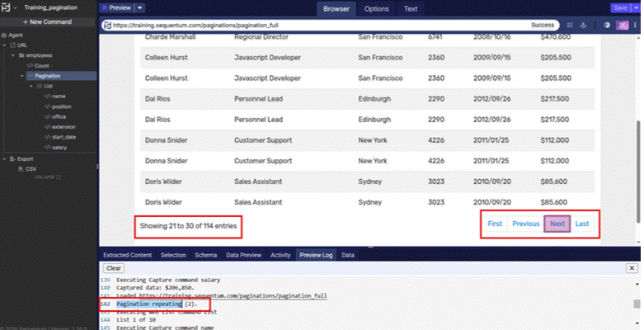The image size is (644, 330).
Task: Click the highlighted purple selection tool icon
Action: pos(621,25)
